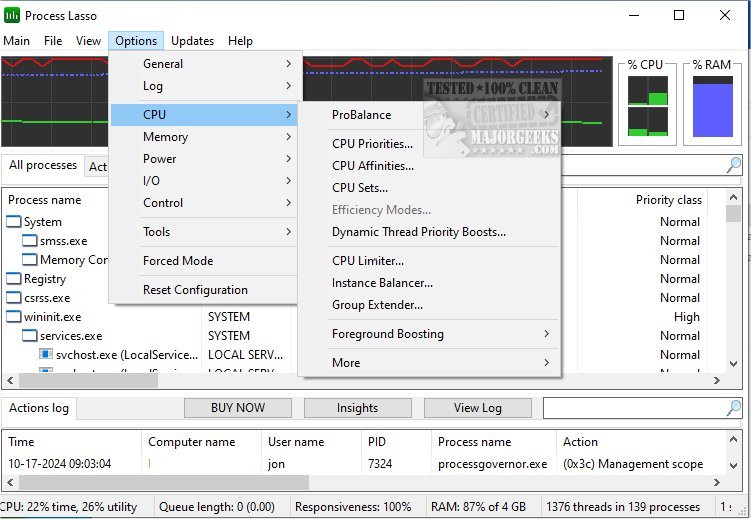751x519 pixels.
Task: Click process list vertical scrollbar up arrow
Action: pos(733,197)
